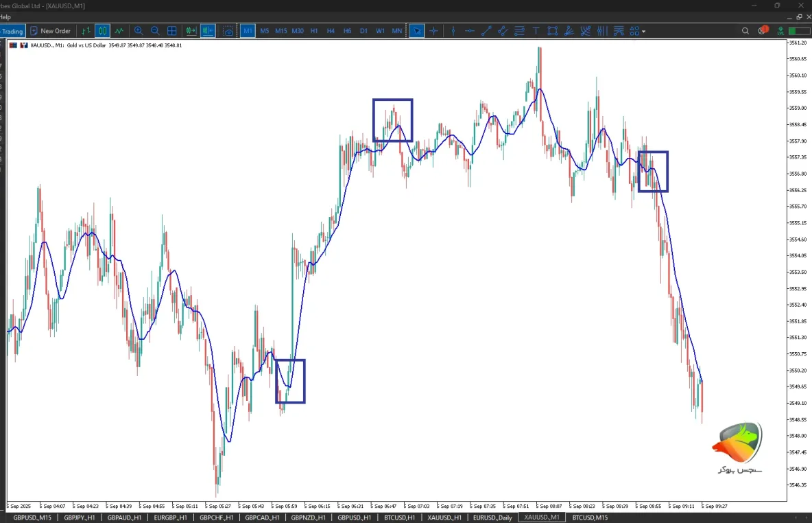
Task: Select the Fibonacci retracement tool
Action: pyautogui.click(x=519, y=31)
